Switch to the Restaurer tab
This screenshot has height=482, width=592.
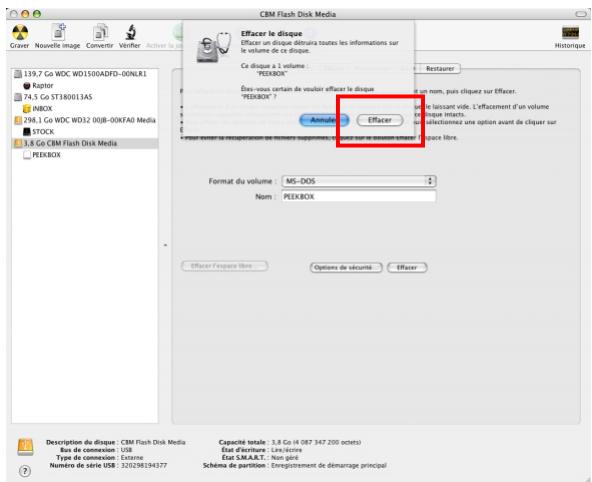(440, 69)
